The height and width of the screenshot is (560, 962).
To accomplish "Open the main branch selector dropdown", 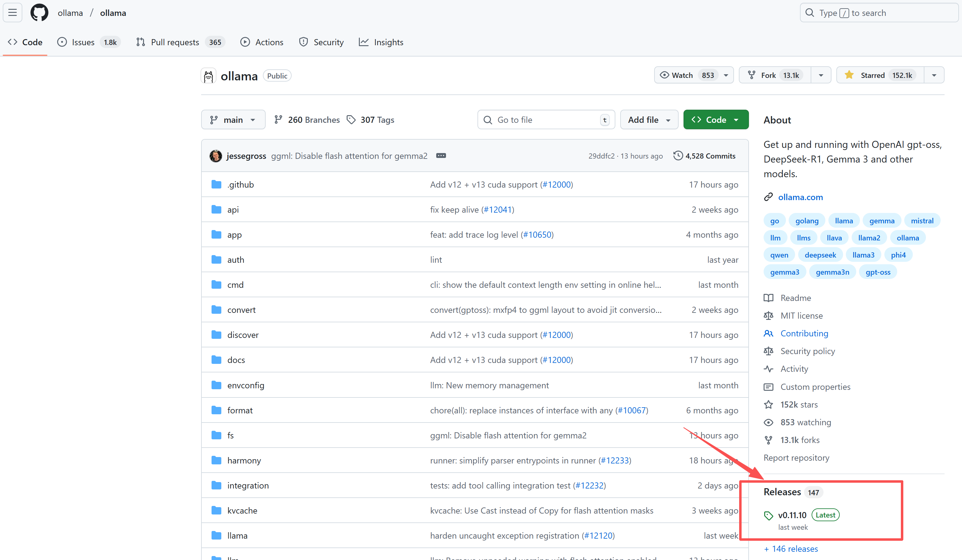I will 233,120.
